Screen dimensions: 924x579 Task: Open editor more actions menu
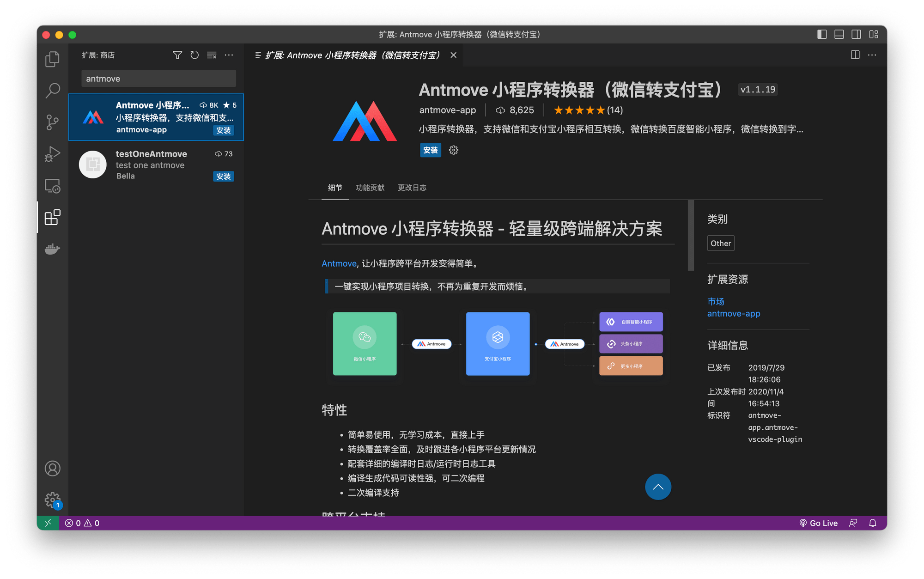click(872, 55)
